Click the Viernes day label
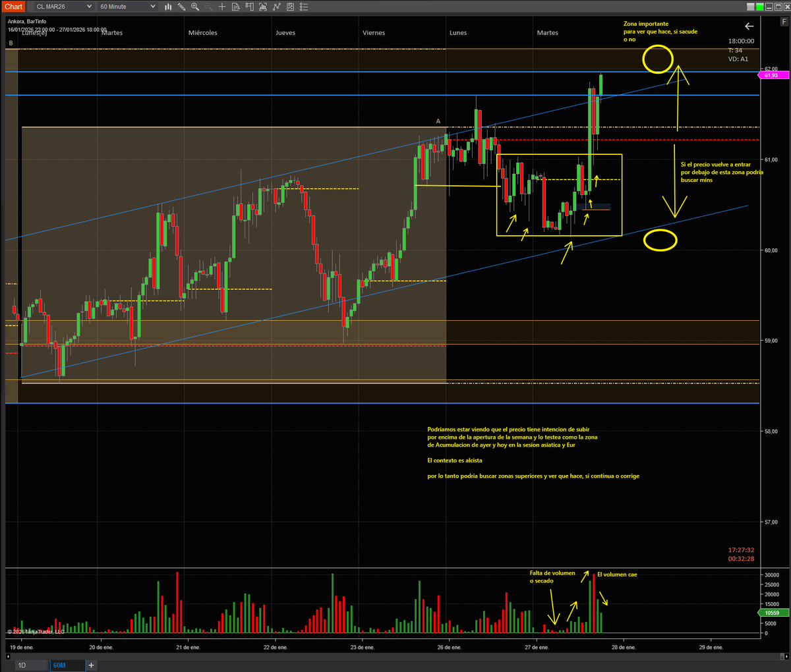This screenshot has height=672, width=791. coord(374,32)
